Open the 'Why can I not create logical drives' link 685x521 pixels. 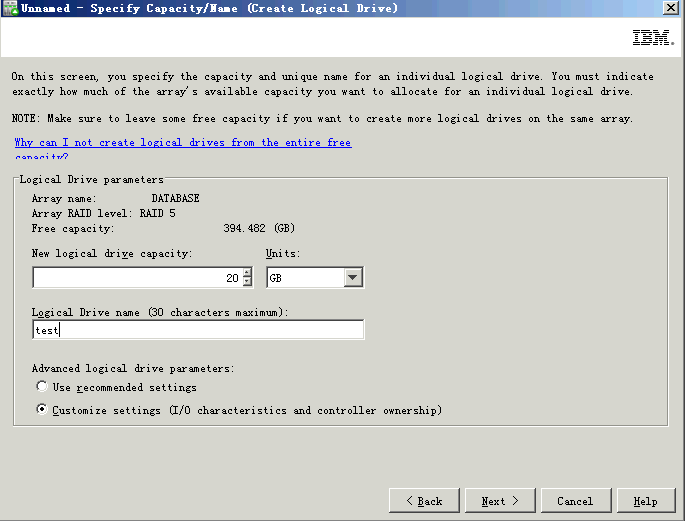point(183,143)
